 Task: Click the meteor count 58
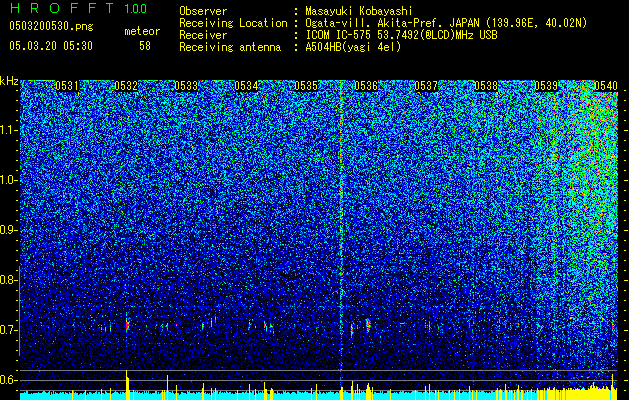[145, 46]
